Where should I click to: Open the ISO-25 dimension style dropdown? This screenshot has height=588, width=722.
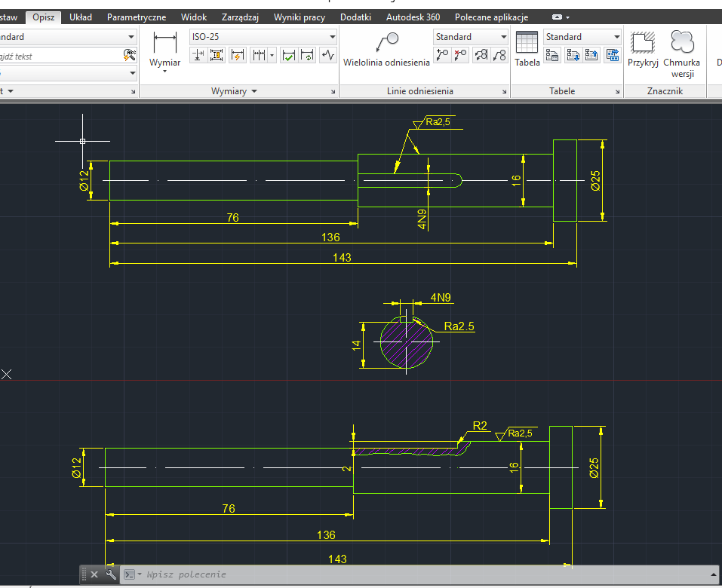pyautogui.click(x=263, y=37)
